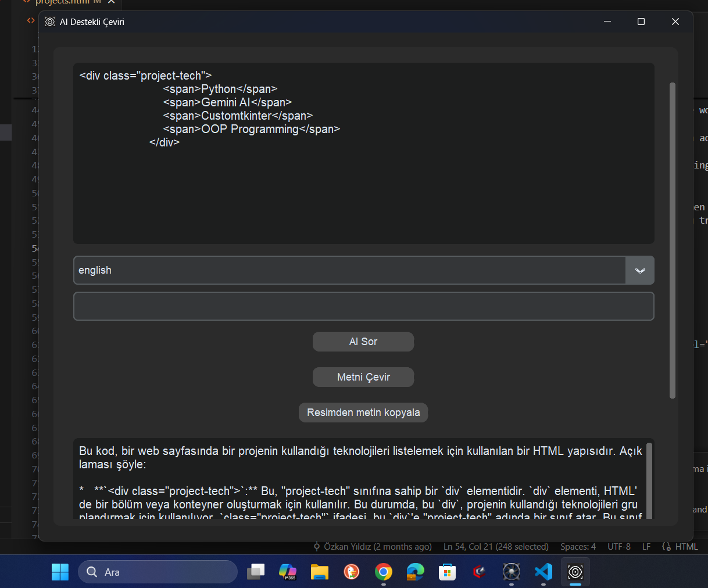Open the Windows Start menu

pos(60,572)
